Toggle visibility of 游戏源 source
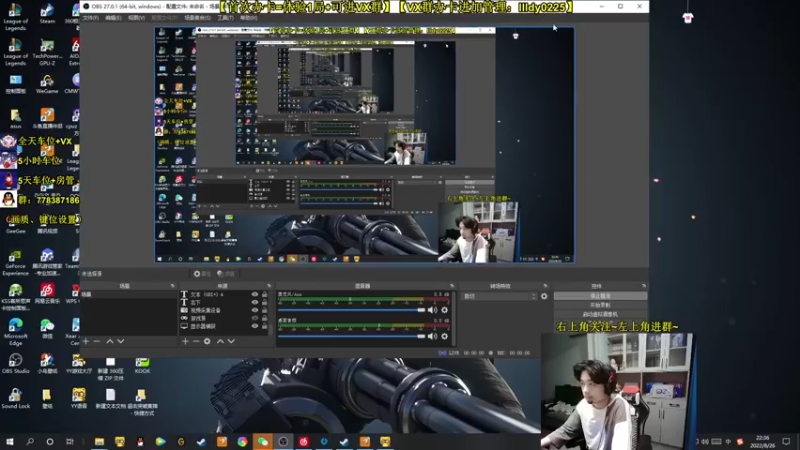This screenshot has width=800, height=450. 255,318
